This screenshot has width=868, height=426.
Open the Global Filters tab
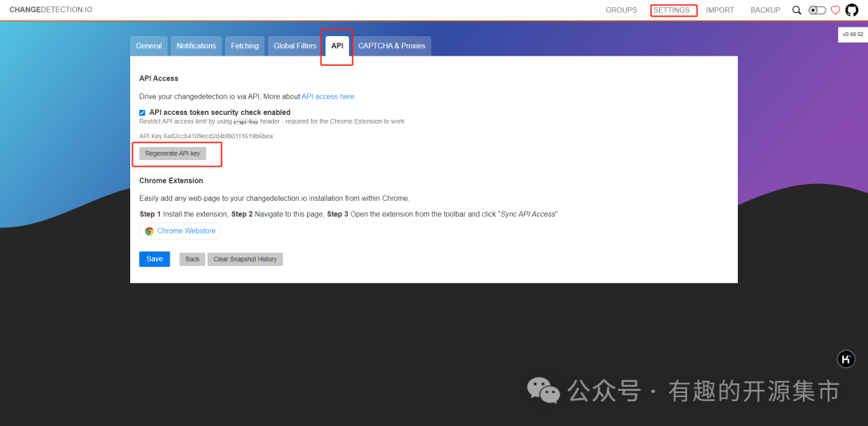click(x=295, y=46)
